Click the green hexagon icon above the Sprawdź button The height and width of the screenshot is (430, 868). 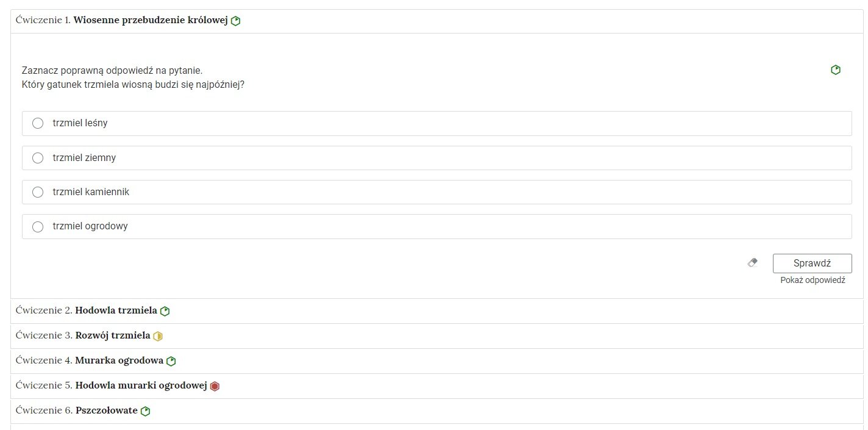[836, 70]
